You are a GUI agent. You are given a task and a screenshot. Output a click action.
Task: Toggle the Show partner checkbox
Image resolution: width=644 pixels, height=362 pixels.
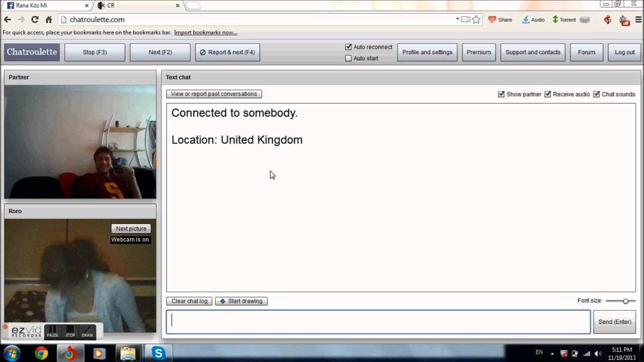click(501, 94)
